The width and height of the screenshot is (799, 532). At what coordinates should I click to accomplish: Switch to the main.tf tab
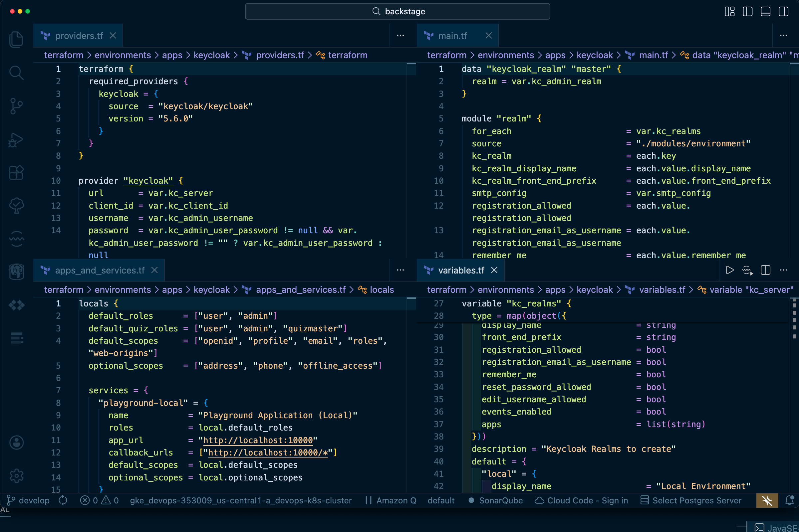[452, 36]
